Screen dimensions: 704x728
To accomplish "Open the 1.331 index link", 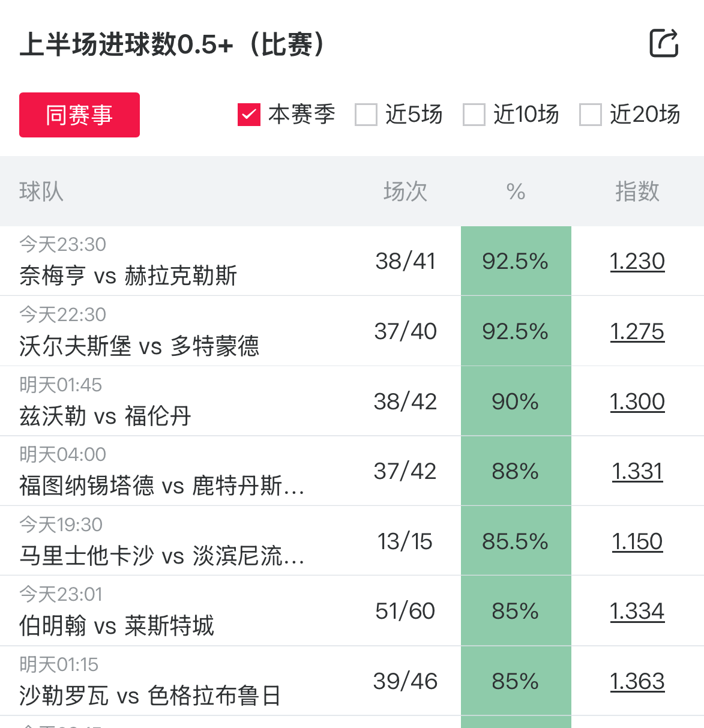I will tap(637, 471).
